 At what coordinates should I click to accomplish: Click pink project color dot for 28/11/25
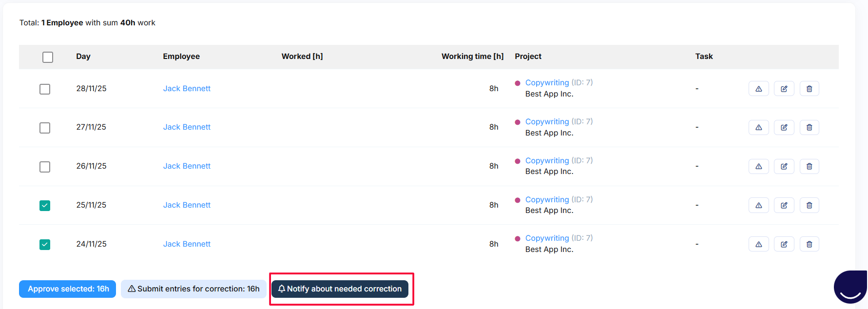(518, 83)
